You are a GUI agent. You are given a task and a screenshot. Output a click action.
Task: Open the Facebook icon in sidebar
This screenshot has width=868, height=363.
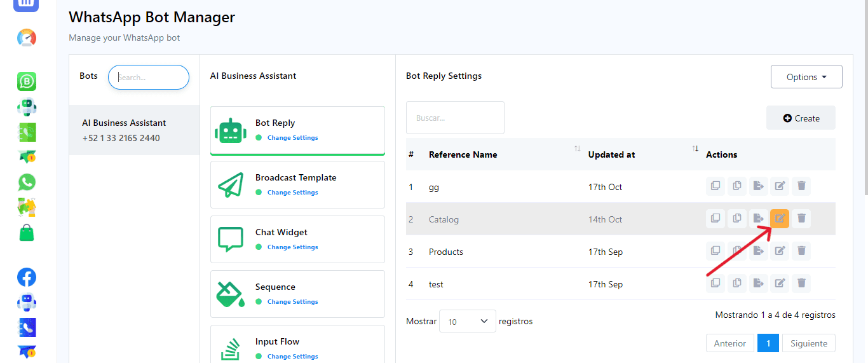point(27,277)
